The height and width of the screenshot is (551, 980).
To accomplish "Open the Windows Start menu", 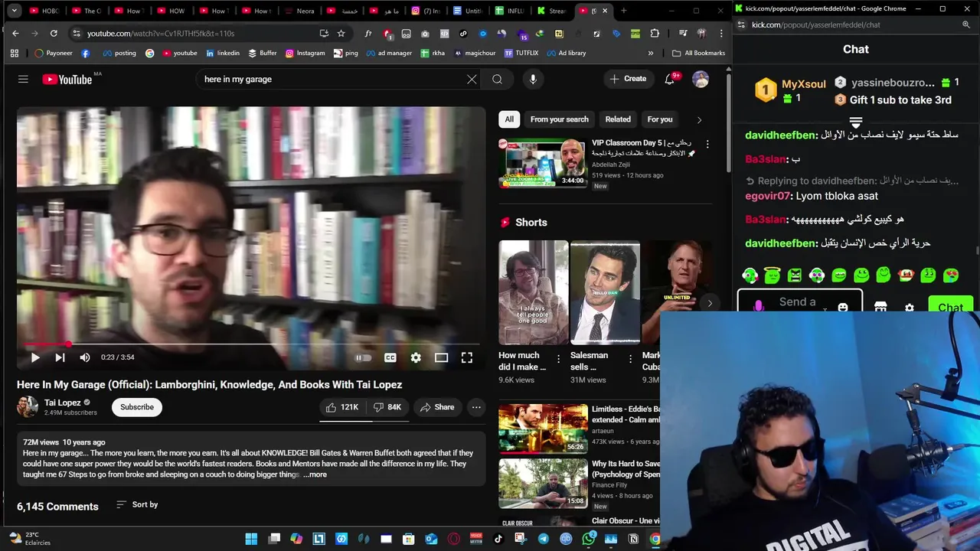I will (251, 539).
